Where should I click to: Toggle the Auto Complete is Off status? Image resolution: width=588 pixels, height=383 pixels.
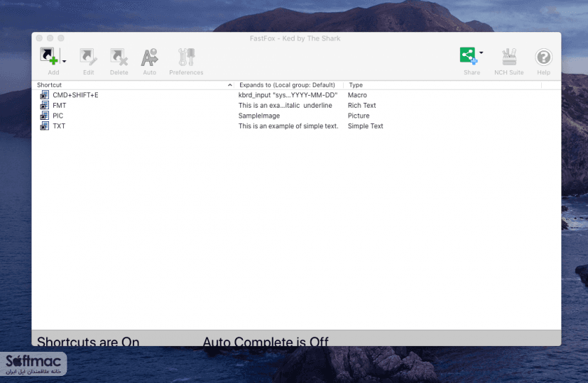266,340
